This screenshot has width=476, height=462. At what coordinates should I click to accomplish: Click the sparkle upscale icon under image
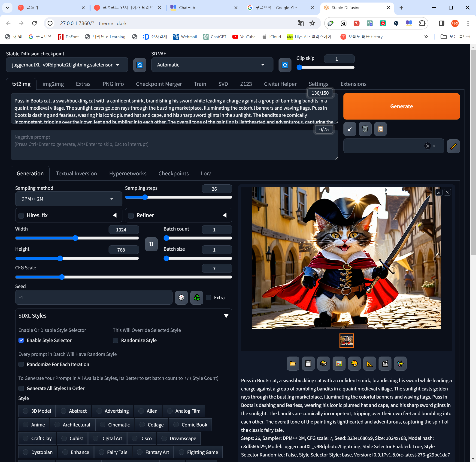(x=400, y=363)
